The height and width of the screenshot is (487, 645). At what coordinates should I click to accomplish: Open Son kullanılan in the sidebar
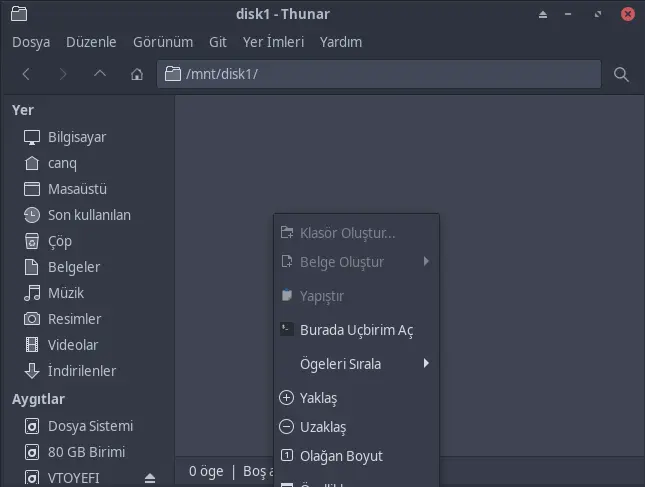click(x=90, y=215)
